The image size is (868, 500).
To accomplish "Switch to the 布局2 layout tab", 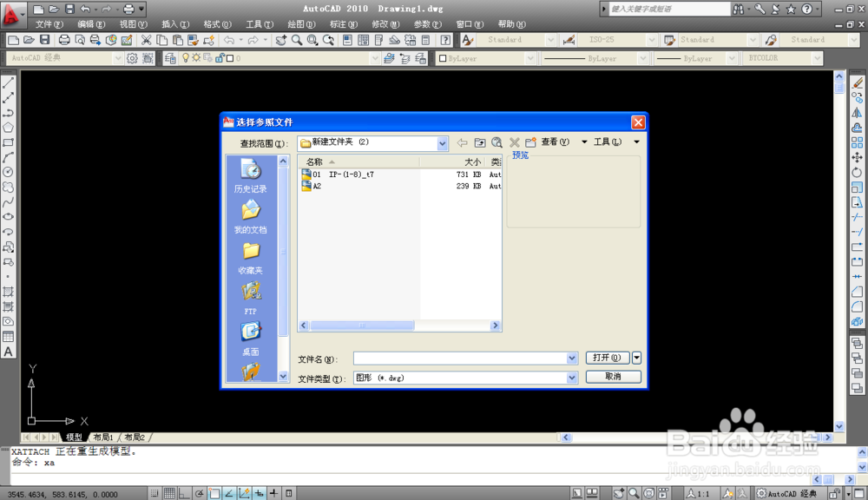I will coord(135,437).
